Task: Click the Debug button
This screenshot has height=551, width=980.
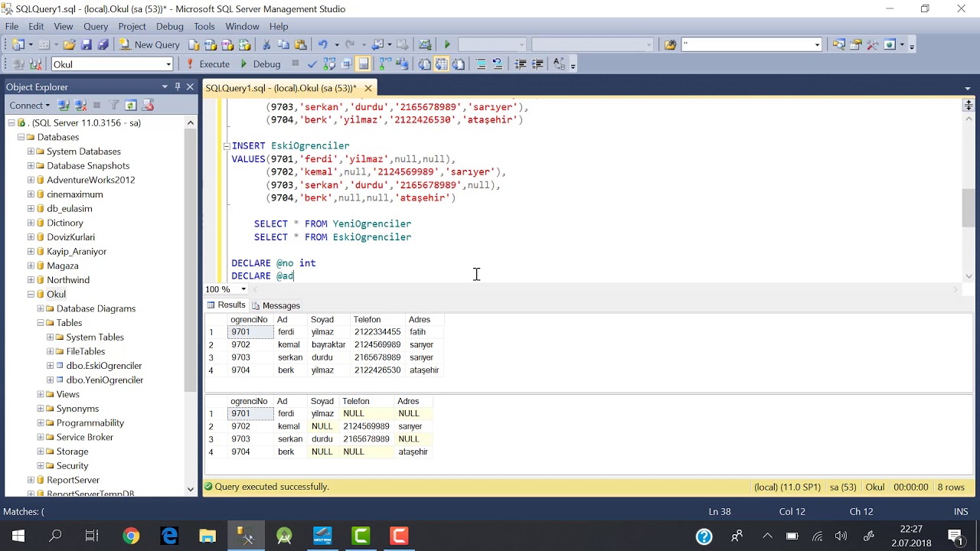Action: [x=260, y=64]
